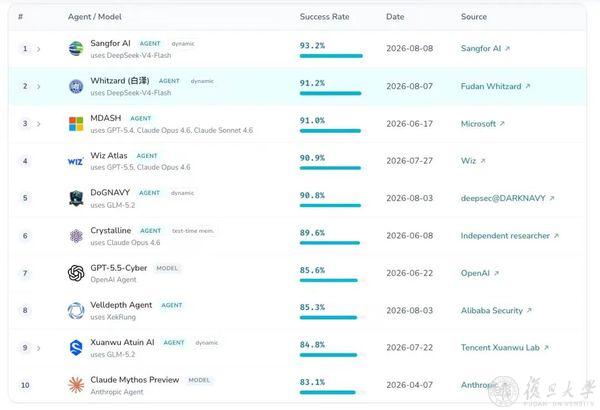600x410 pixels.
Task: Click the Xuanwu Atuin AI logo
Action: click(76, 348)
